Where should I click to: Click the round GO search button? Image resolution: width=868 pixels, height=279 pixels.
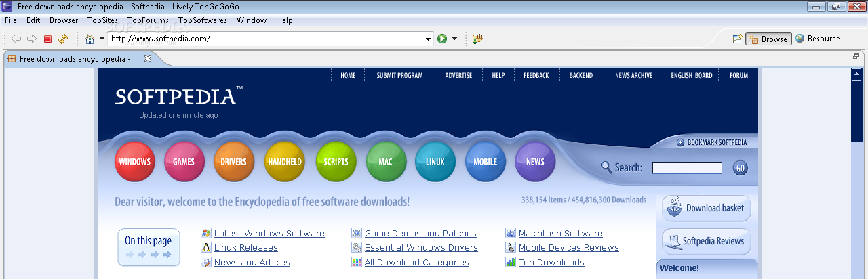740,168
